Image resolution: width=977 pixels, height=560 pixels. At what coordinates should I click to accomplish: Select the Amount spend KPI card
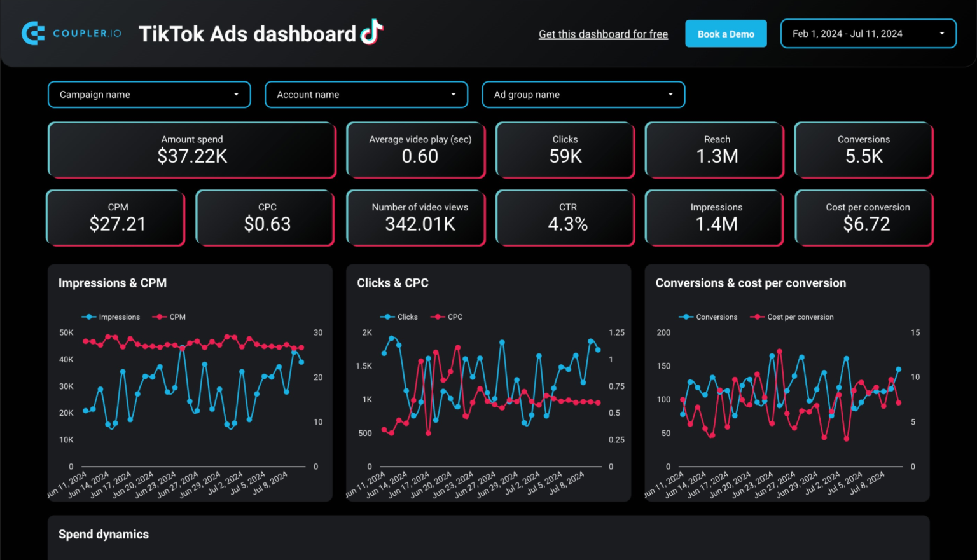[191, 150]
